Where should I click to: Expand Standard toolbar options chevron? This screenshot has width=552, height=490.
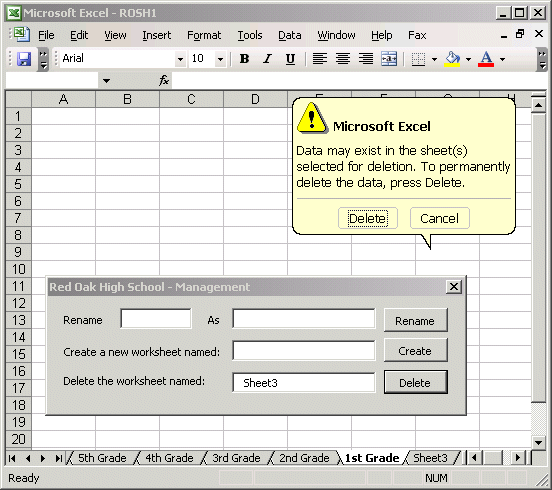pyautogui.click(x=43, y=59)
